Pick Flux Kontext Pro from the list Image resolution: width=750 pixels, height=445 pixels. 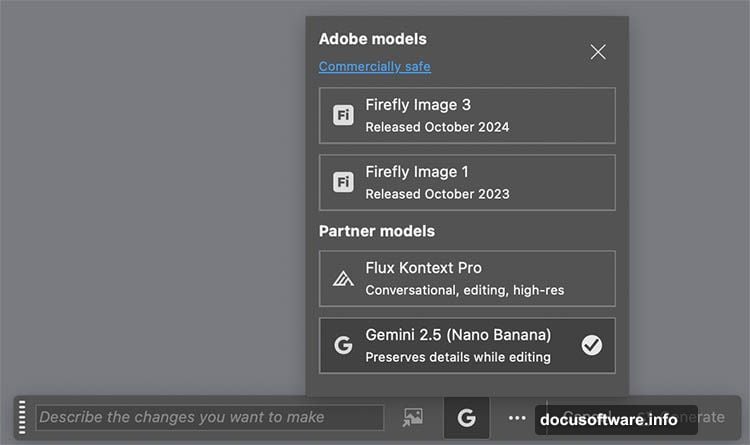coord(467,279)
